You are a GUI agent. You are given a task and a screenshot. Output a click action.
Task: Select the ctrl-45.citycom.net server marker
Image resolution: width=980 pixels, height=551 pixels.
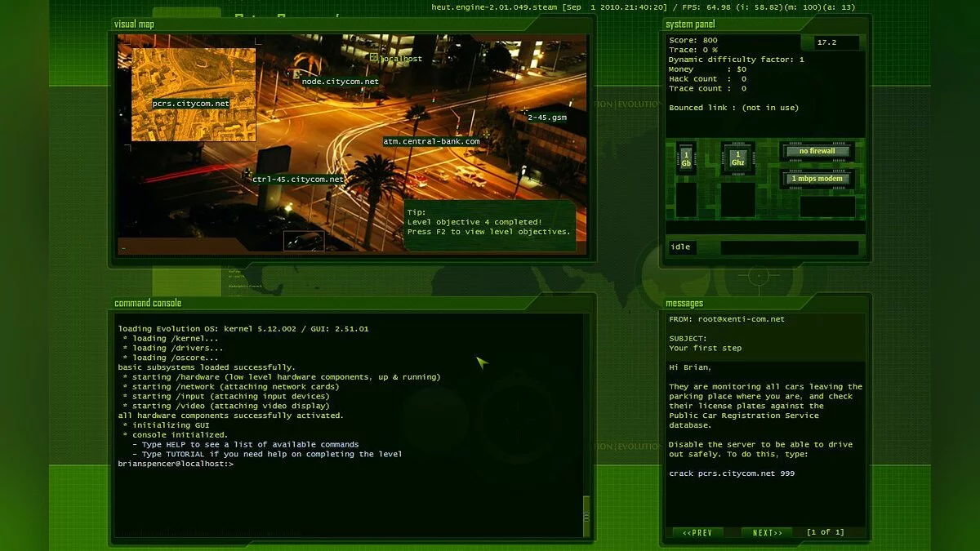pos(247,172)
